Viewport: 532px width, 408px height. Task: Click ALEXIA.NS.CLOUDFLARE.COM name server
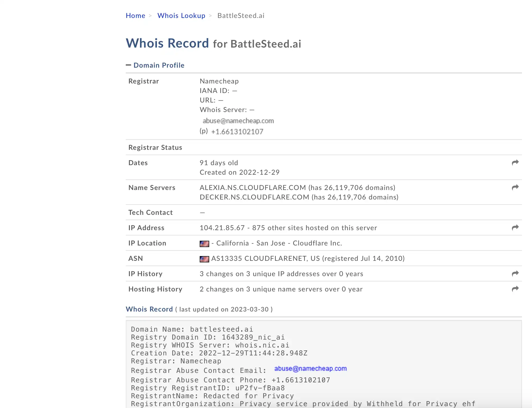click(253, 188)
